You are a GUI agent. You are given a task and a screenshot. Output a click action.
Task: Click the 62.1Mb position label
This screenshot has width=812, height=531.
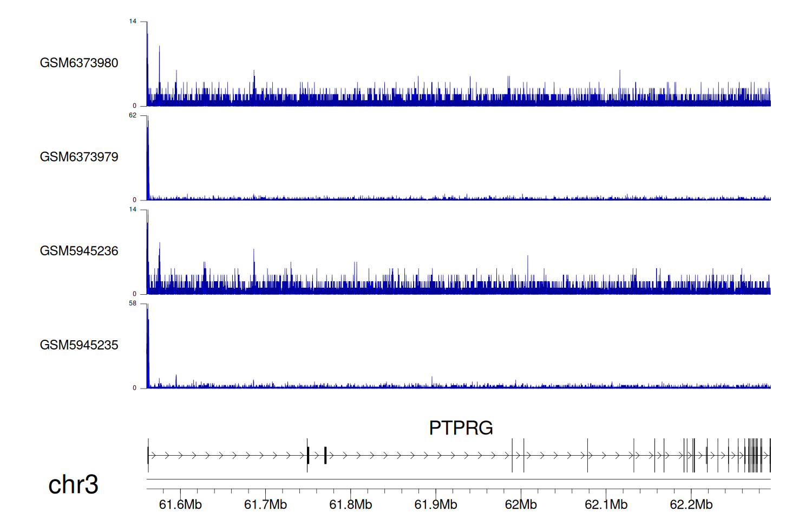point(606,504)
